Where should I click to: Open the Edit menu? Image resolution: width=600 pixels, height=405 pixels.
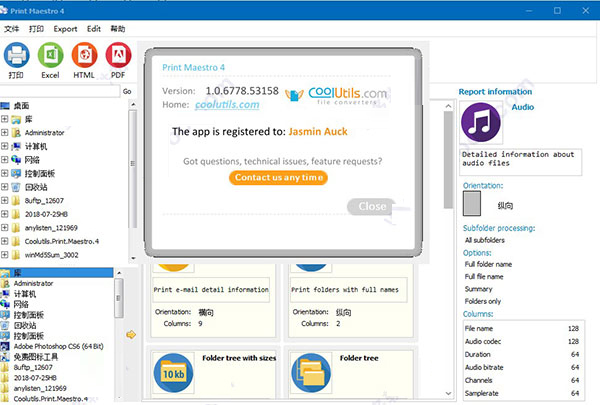click(x=94, y=29)
